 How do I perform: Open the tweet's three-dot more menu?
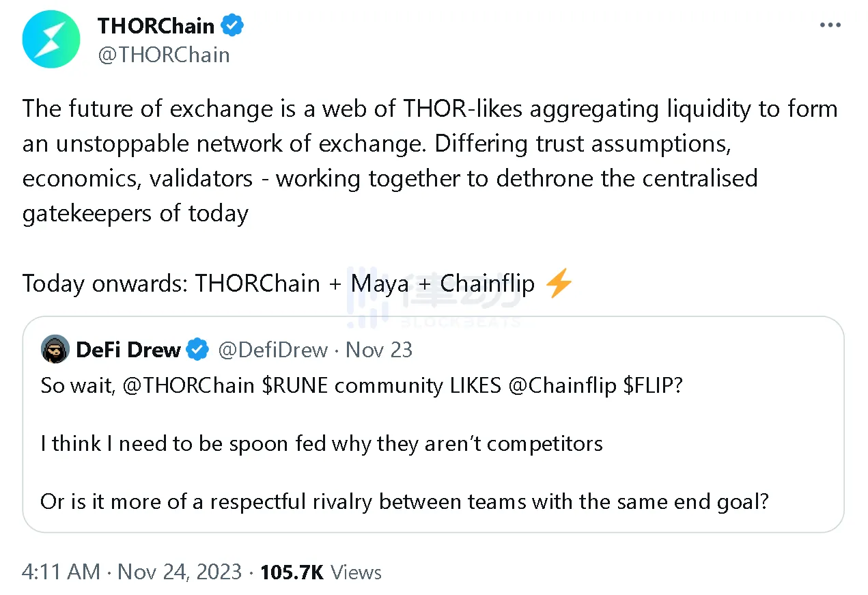830,25
